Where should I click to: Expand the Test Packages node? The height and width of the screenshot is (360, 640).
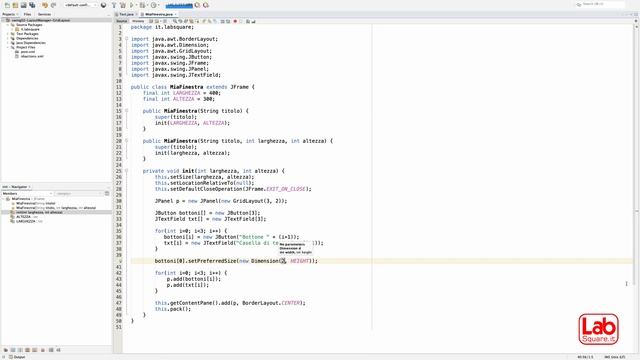pos(8,34)
